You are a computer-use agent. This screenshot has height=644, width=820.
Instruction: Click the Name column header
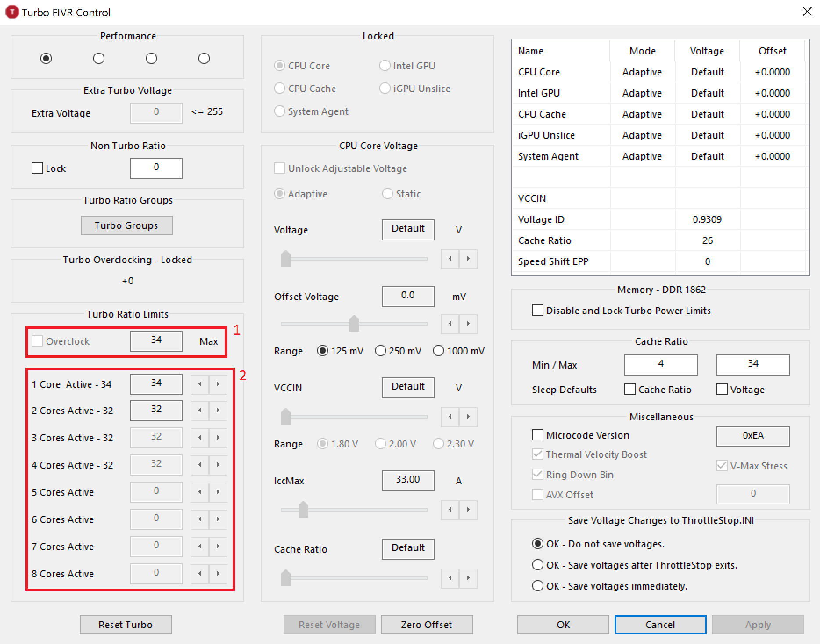[561, 51]
